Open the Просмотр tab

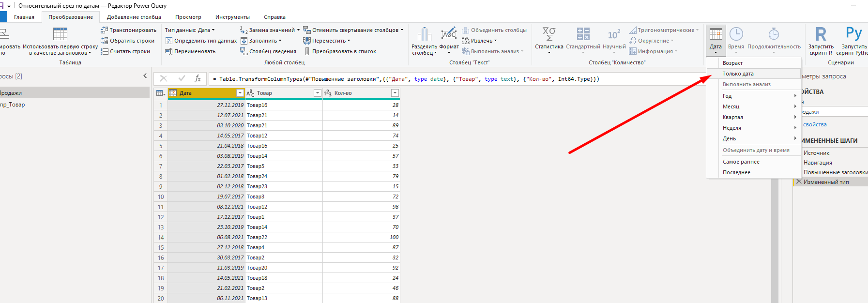pos(188,17)
